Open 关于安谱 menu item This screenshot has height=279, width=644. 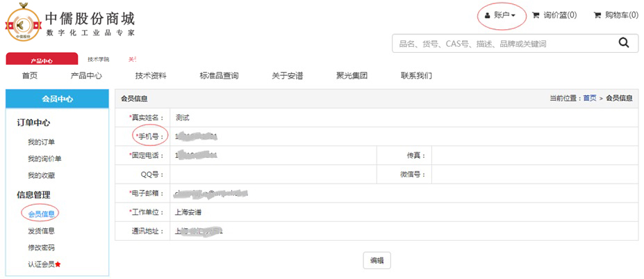coord(287,76)
